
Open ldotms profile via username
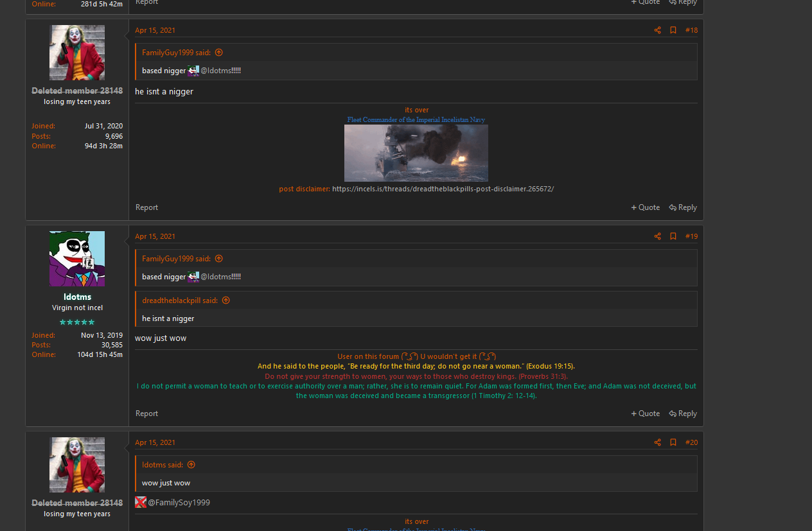click(x=77, y=297)
